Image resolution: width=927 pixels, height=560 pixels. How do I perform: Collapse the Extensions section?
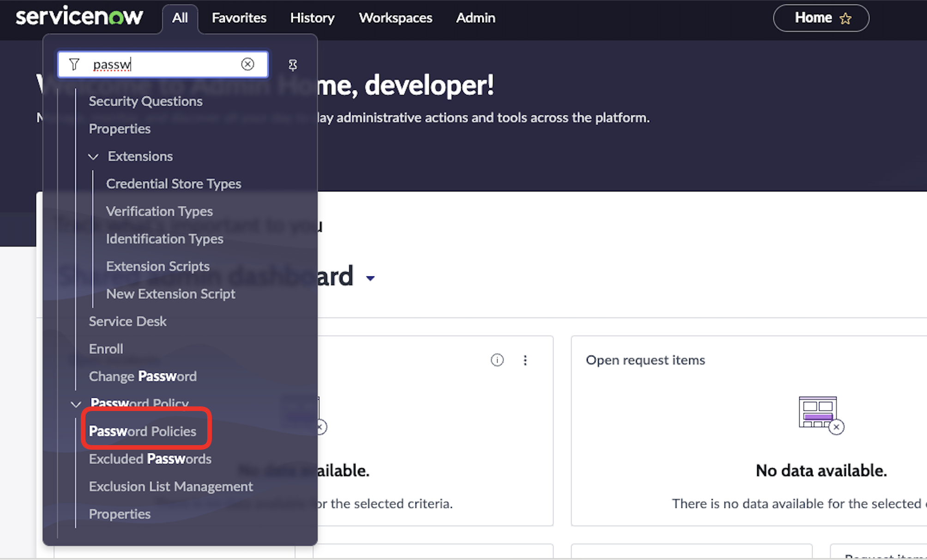pos(93,157)
